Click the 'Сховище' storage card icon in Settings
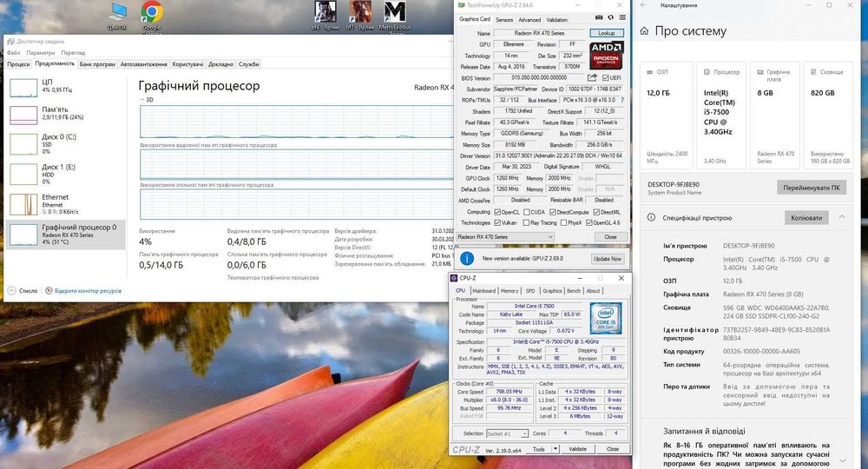868x469 pixels. pos(814,72)
